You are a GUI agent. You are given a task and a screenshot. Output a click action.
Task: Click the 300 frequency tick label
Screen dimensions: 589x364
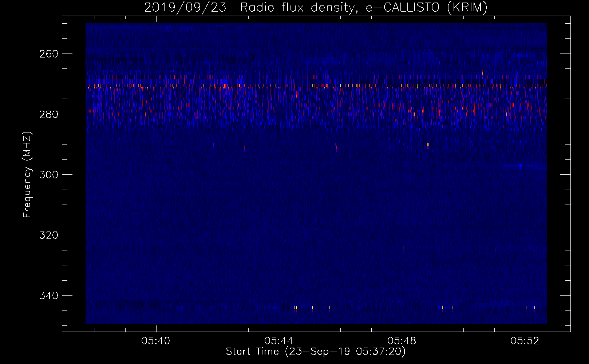click(48, 175)
